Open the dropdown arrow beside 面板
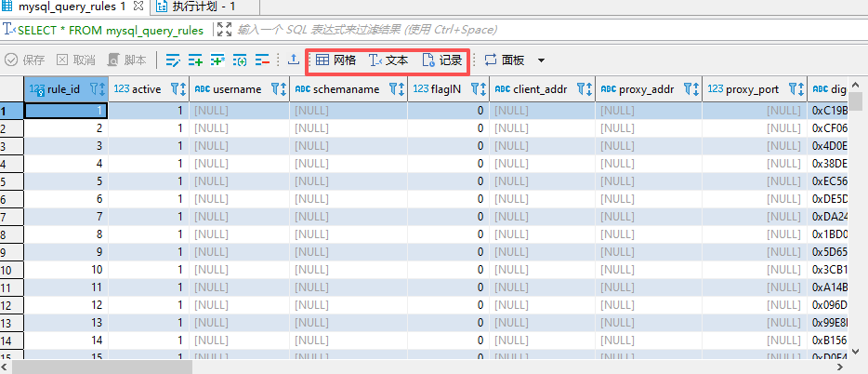The image size is (868, 374). [x=541, y=60]
